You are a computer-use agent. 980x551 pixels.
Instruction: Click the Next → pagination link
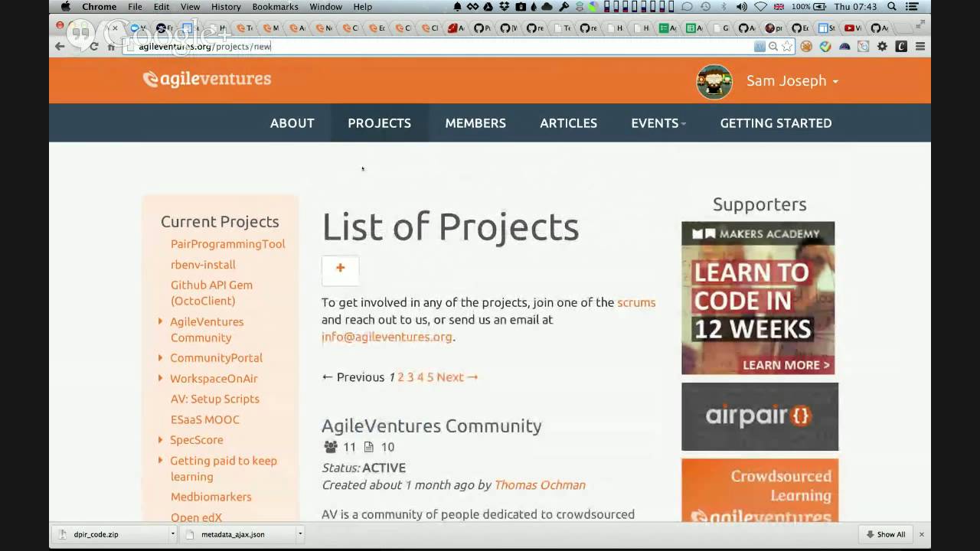[x=457, y=377]
